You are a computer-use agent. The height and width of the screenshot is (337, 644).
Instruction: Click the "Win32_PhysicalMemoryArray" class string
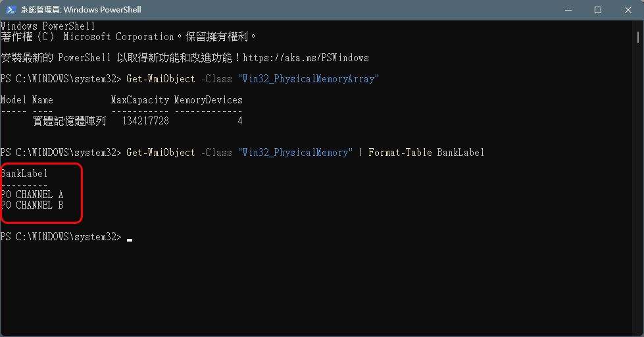tap(308, 79)
